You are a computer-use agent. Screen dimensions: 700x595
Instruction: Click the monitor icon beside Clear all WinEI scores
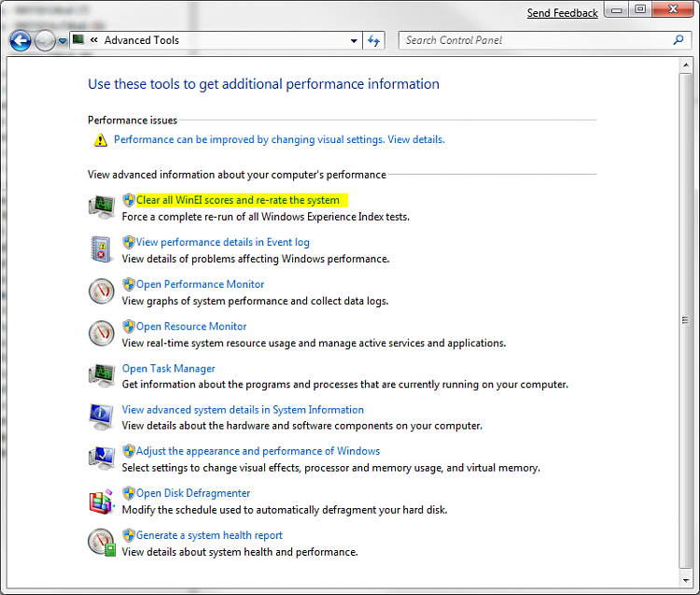point(102,207)
